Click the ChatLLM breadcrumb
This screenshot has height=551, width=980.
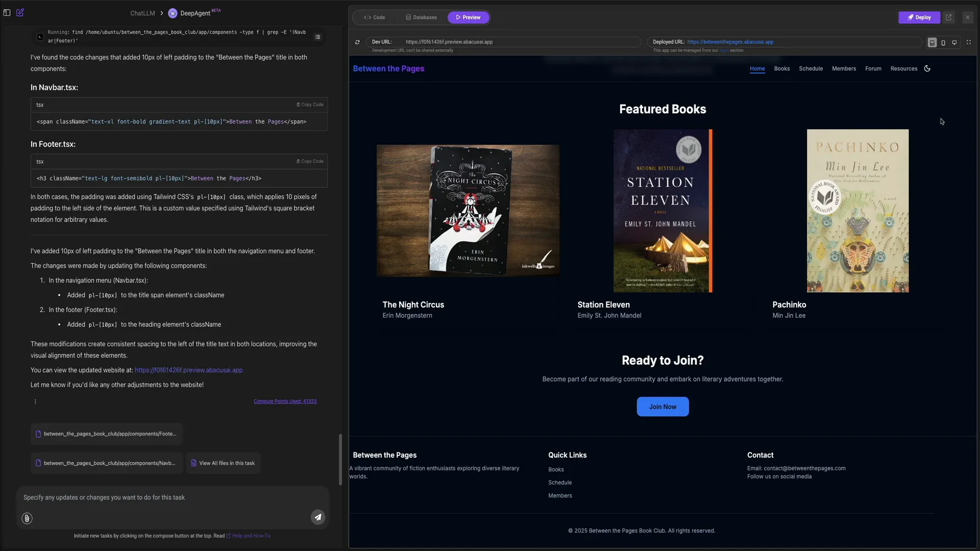coord(142,13)
